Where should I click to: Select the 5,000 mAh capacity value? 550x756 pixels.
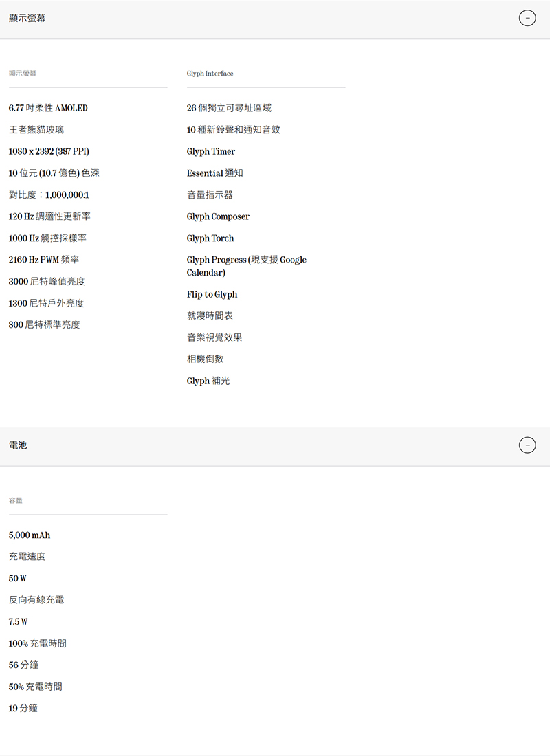(28, 535)
